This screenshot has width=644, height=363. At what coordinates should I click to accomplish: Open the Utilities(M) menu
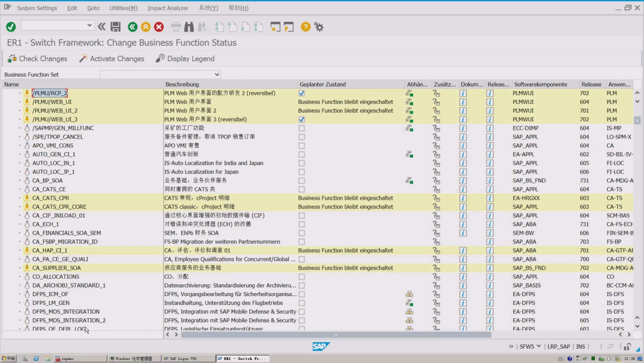(123, 8)
